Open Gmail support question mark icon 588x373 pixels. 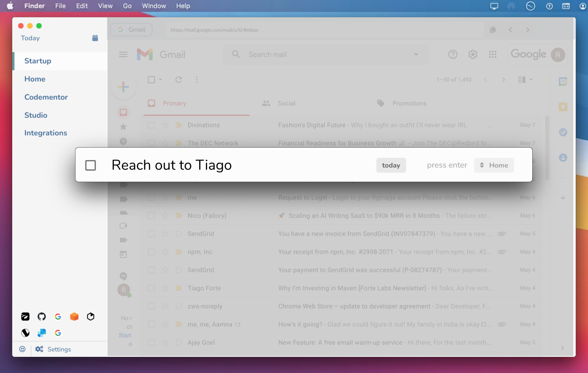(x=453, y=54)
